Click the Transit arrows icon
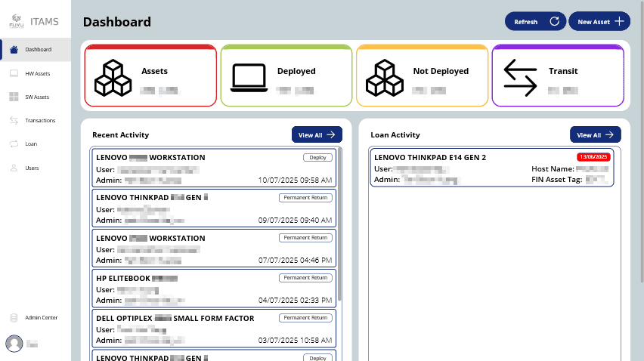 520,78
